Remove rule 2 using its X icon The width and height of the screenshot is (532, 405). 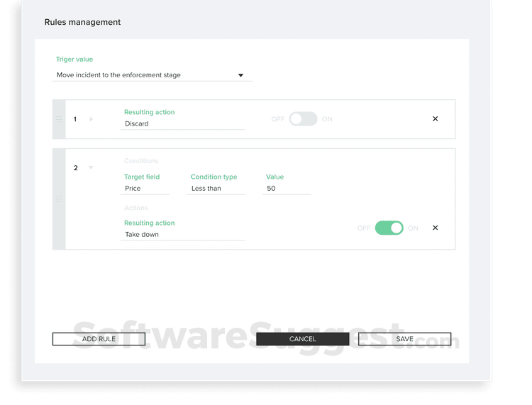pyautogui.click(x=436, y=228)
